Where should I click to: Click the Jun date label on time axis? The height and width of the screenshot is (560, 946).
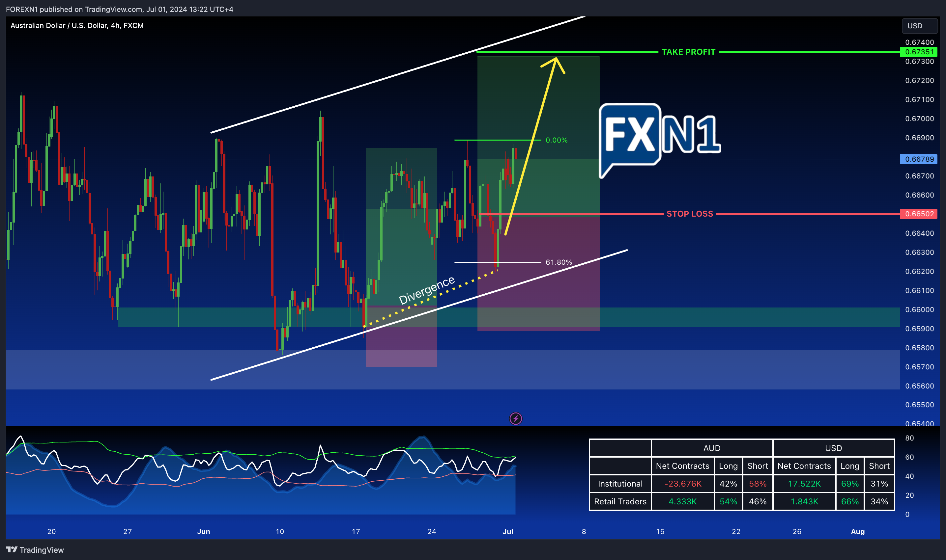(204, 531)
